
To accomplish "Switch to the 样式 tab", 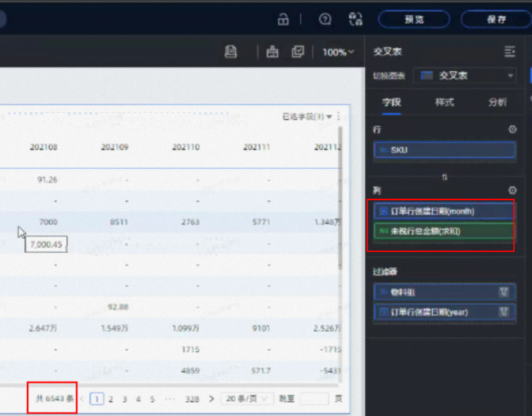I will (445, 102).
